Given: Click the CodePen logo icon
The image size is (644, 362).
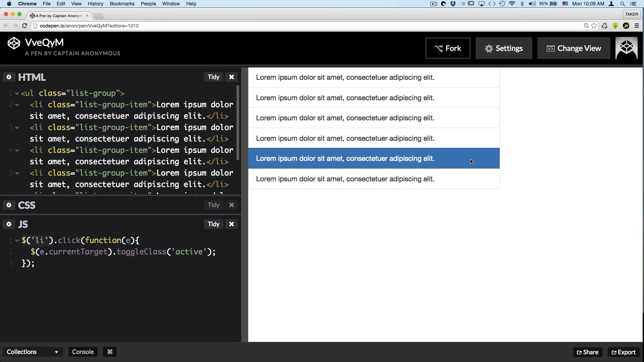Looking at the screenshot, I should point(14,43).
